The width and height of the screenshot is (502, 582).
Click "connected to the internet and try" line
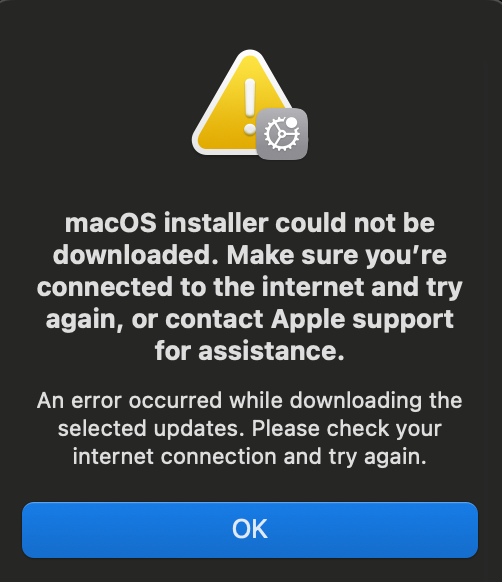pyautogui.click(x=250, y=287)
